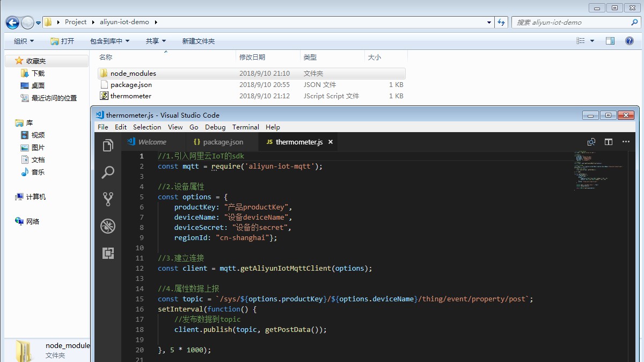Open the View menu in VS Code

[x=175, y=127]
